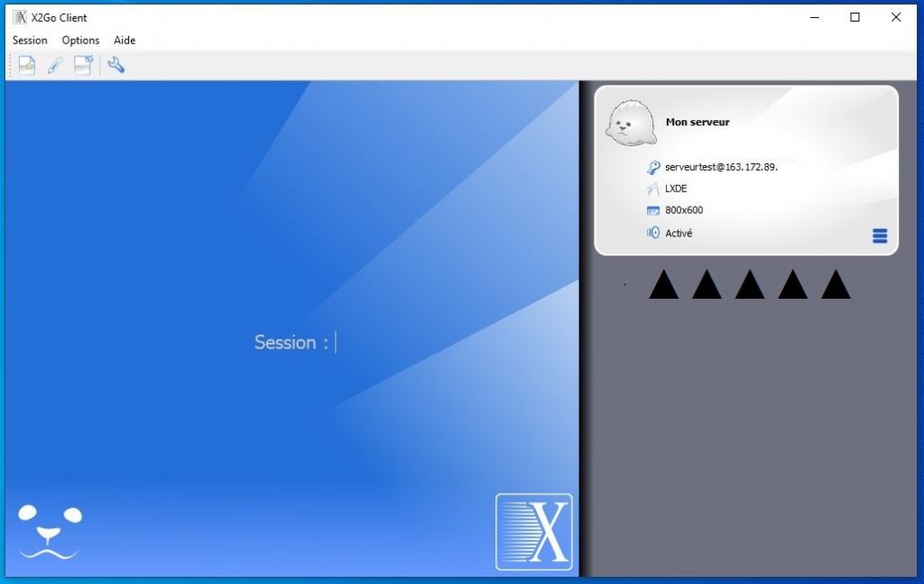Select the Mon serveur session title
The height and width of the screenshot is (584, 924).
(x=698, y=122)
